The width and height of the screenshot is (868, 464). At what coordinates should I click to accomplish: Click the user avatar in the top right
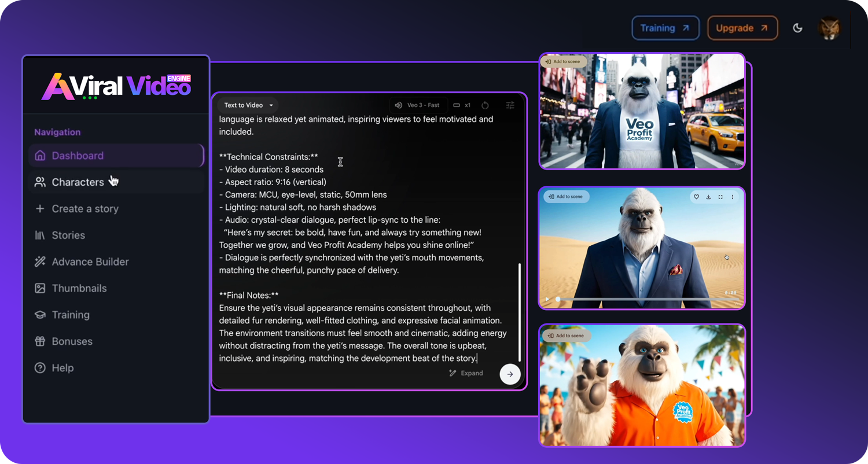click(829, 28)
